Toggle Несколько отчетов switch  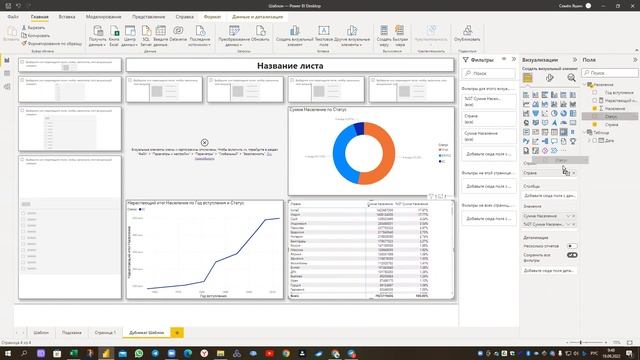[x=572, y=246]
